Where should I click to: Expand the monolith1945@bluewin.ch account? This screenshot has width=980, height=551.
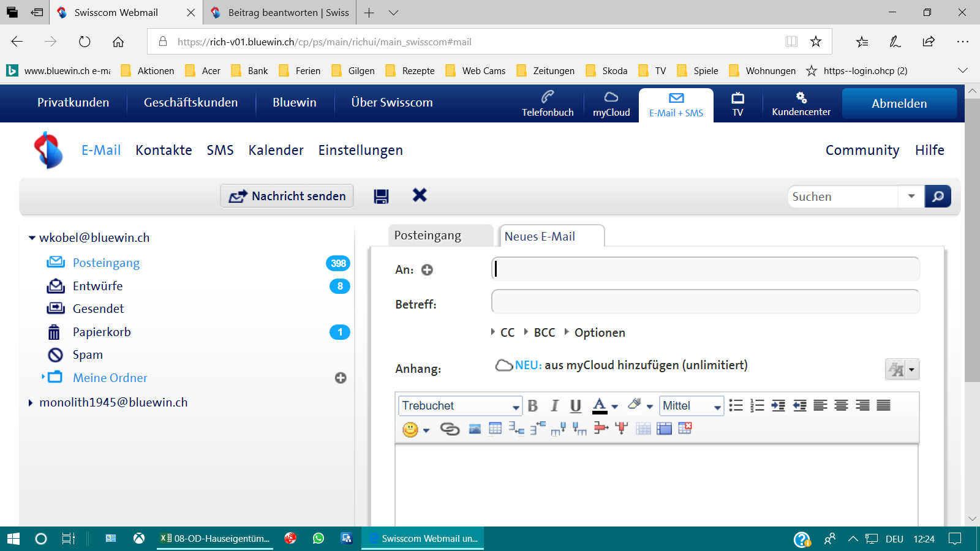tap(31, 403)
